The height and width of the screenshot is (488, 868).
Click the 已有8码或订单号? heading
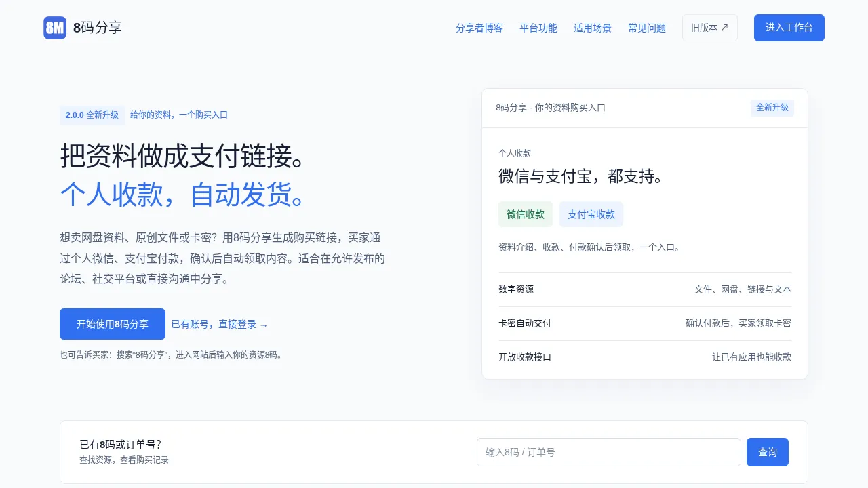click(121, 445)
